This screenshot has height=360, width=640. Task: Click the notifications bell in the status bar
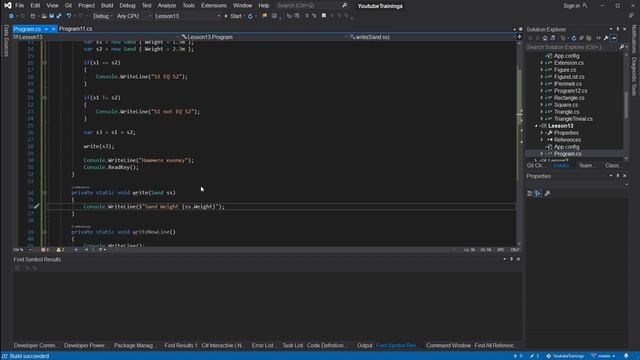click(627, 356)
